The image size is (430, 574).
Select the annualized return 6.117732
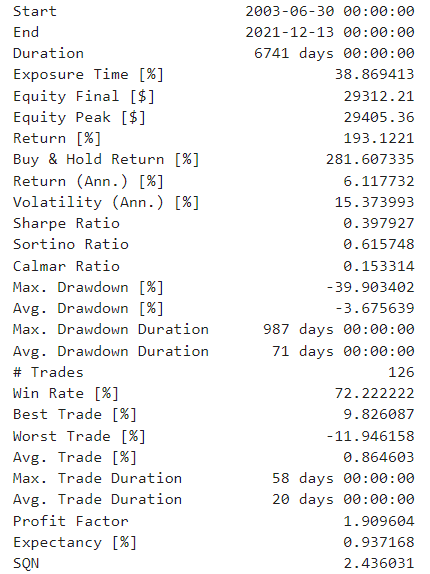tap(379, 181)
